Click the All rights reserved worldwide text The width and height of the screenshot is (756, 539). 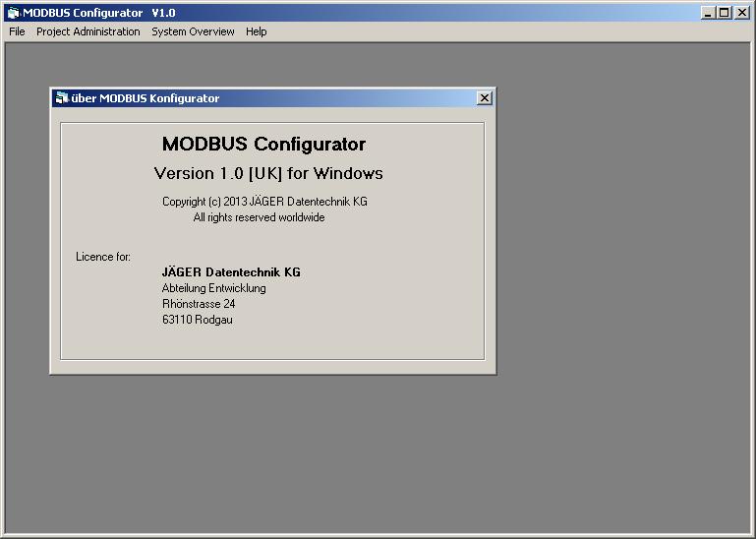coord(259,217)
